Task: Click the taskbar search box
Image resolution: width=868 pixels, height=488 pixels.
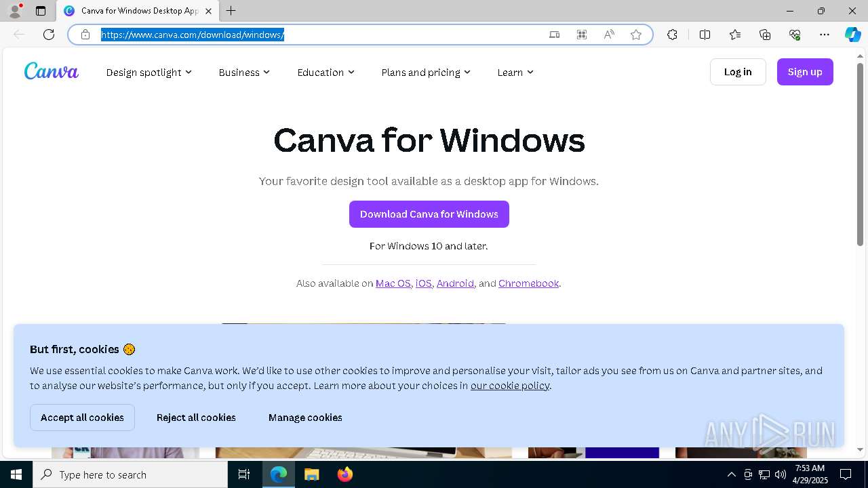Action: [130, 474]
